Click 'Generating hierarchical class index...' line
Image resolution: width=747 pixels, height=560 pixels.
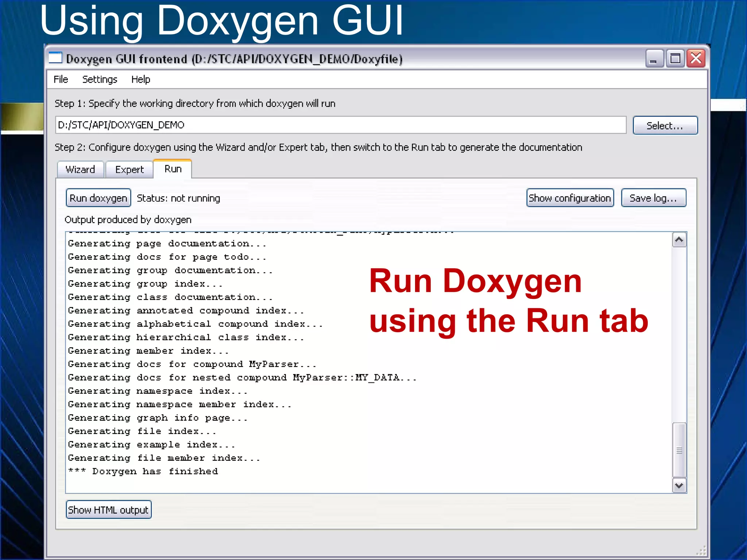tap(186, 337)
